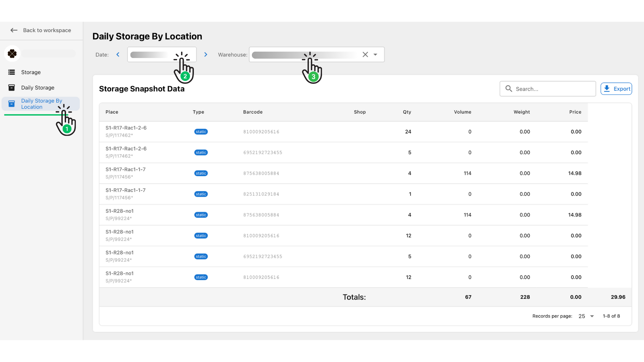Click the search magnifier icon

[508, 88]
